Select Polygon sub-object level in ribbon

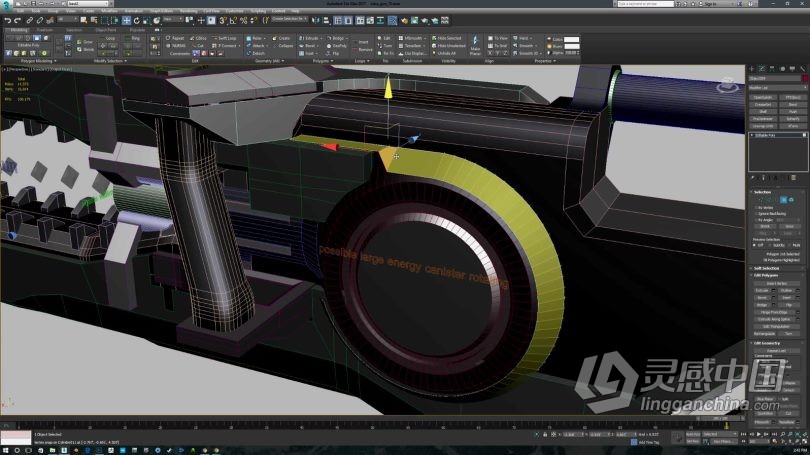coord(37,38)
